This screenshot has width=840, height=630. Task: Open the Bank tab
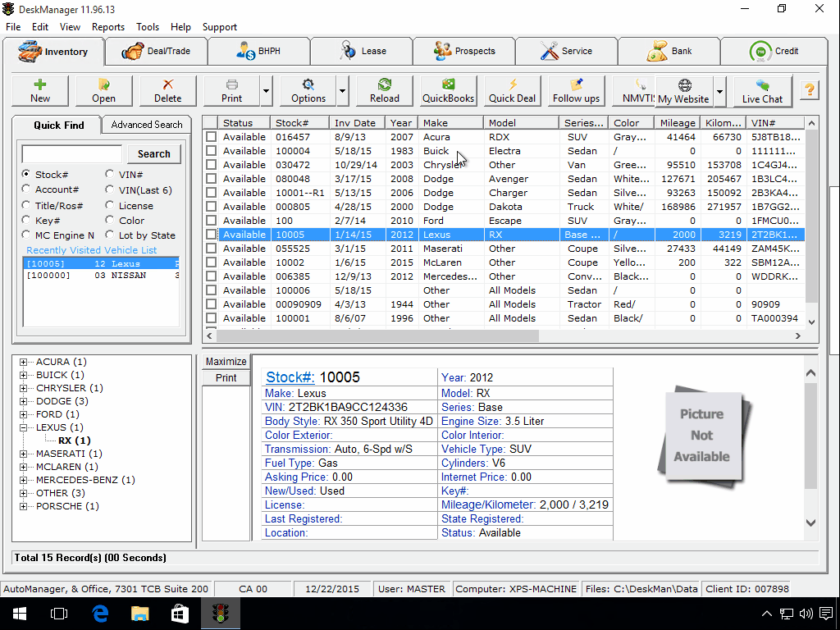coord(669,51)
